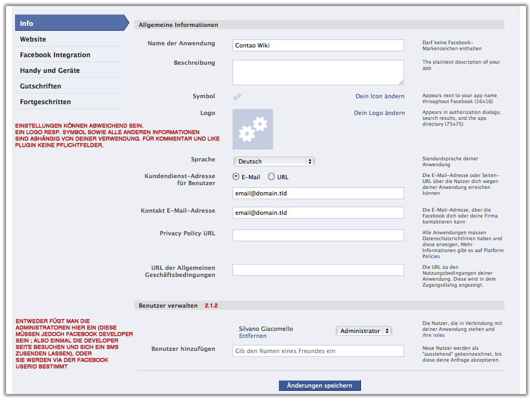Image resolution: width=532 pixels, height=400 pixels.
Task: Click the small gears Symbol icon
Action: pyautogui.click(x=237, y=97)
